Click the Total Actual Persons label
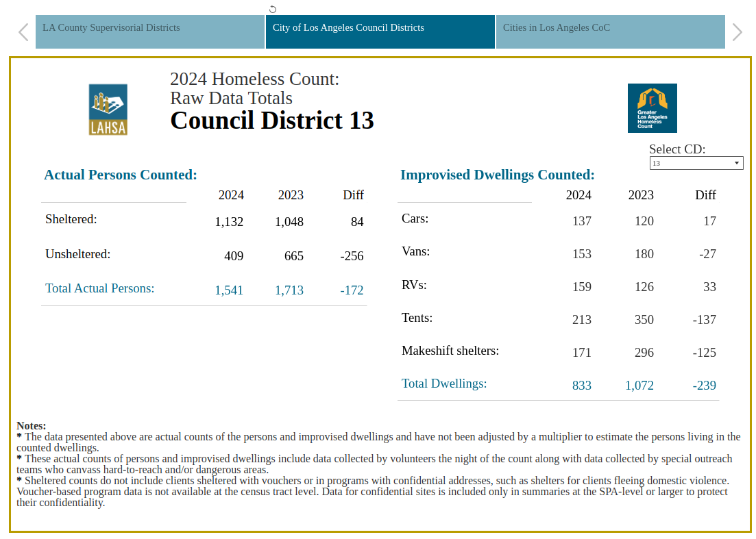Image resolution: width=756 pixels, height=539 pixels. (x=99, y=288)
